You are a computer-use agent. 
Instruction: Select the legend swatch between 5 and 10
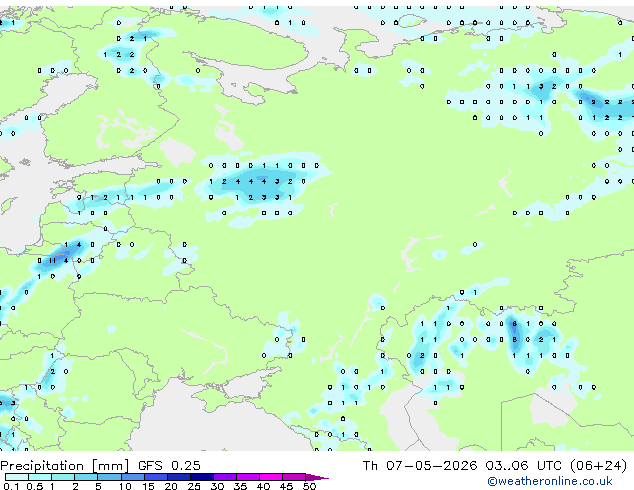[x=110, y=477]
